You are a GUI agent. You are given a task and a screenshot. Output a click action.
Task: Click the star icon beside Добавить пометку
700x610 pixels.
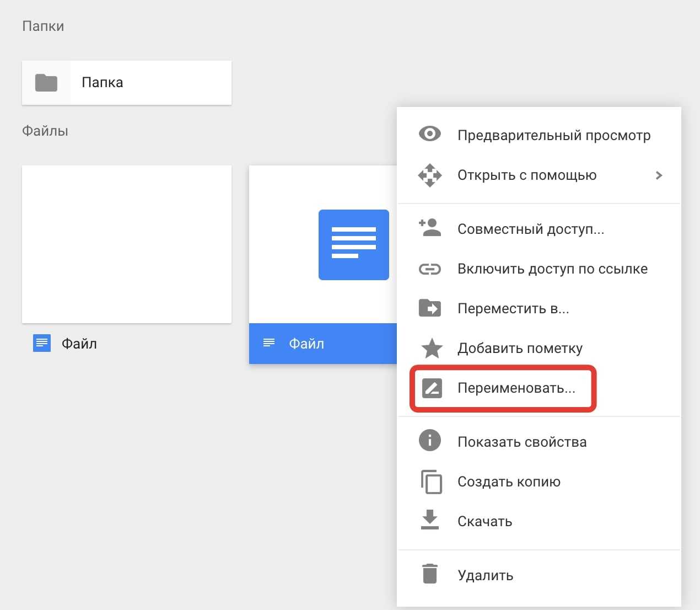click(x=432, y=348)
